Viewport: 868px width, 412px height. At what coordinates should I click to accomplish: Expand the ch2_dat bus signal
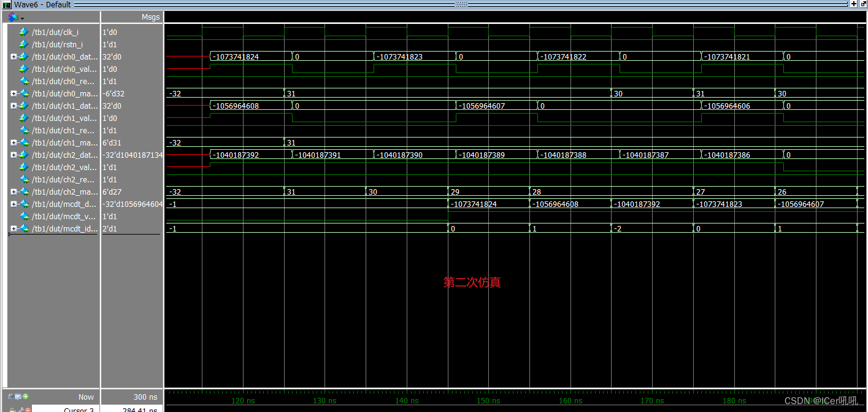pyautogui.click(x=13, y=155)
